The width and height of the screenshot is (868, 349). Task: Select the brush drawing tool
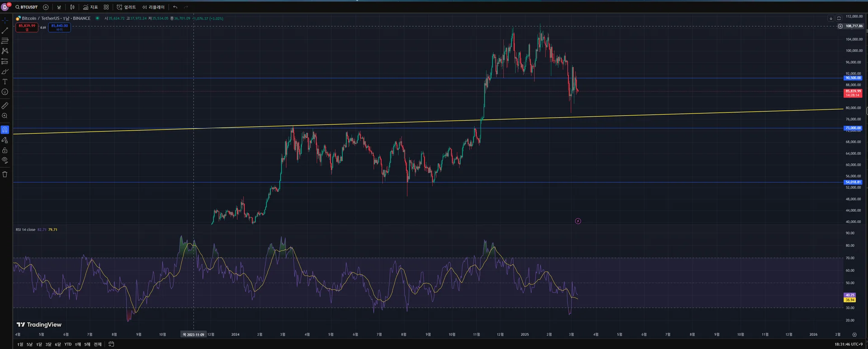tap(5, 71)
